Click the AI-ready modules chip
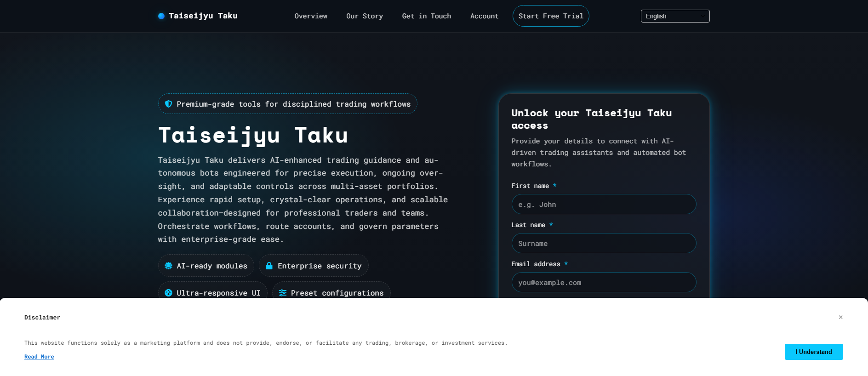This screenshot has height=376, width=868. click(x=206, y=266)
